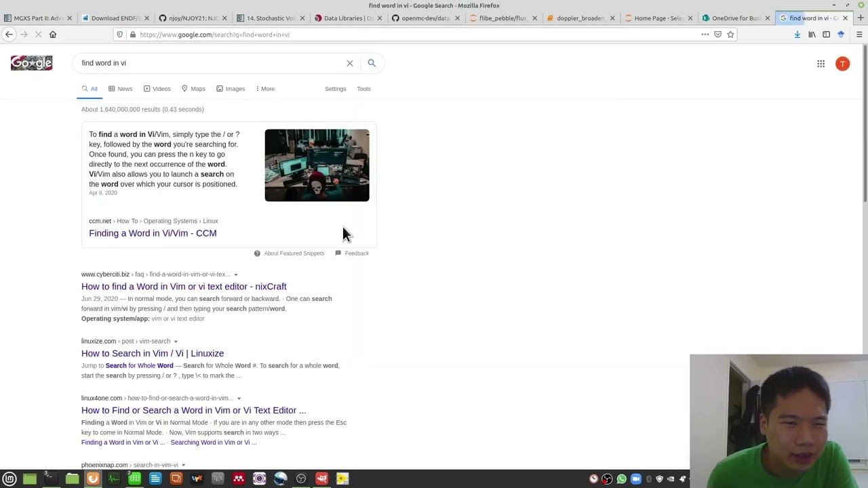Launch terminal from taskbar
Viewport: 868px width, 488px height.
point(51,479)
